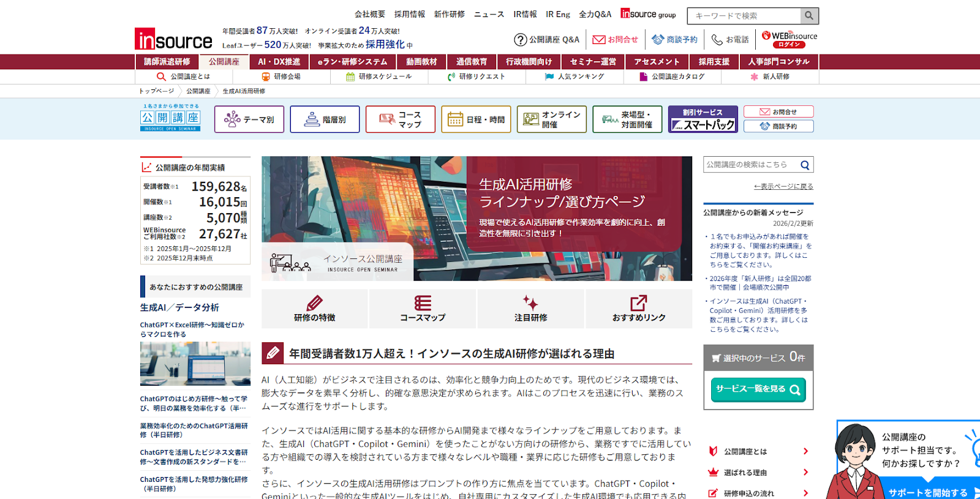This screenshot has height=499, width=980.
Task: Select the テーマ別 button
Action: click(249, 119)
